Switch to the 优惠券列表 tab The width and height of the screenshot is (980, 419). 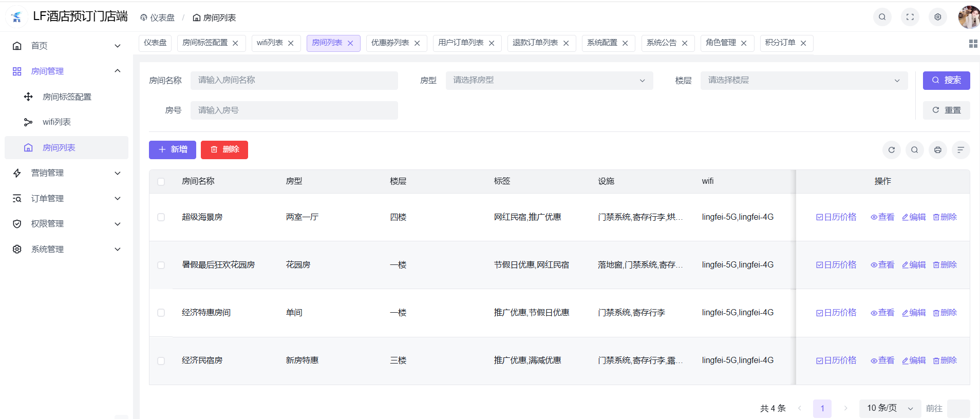point(390,43)
